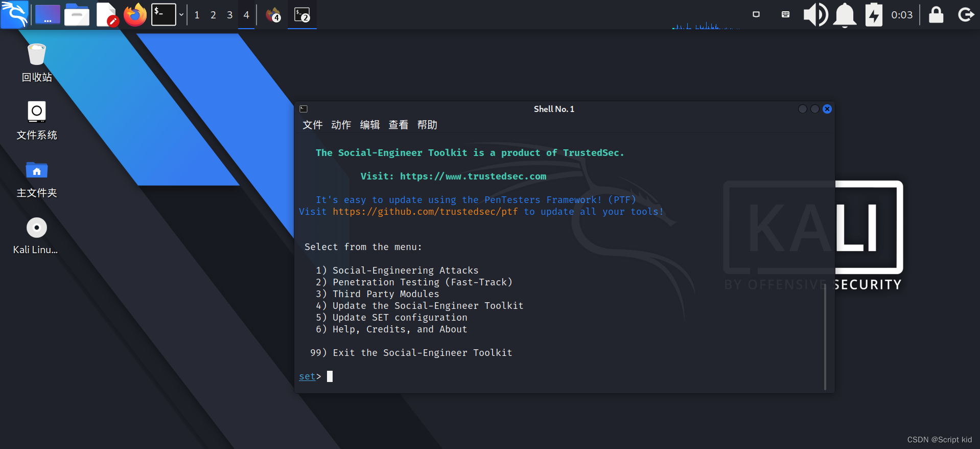The height and width of the screenshot is (449, 980).
Task: Click the terminal scrollbar
Action: click(825, 338)
